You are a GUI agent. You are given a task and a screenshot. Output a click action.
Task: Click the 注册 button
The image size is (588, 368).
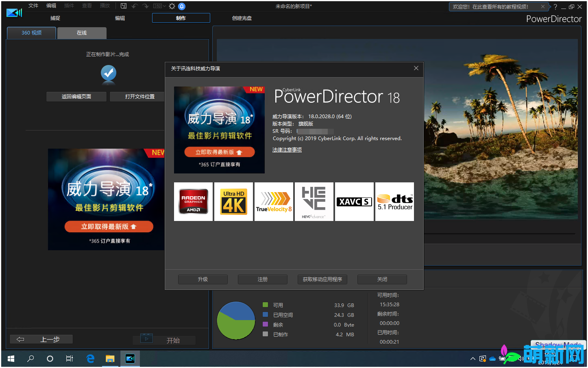263,279
